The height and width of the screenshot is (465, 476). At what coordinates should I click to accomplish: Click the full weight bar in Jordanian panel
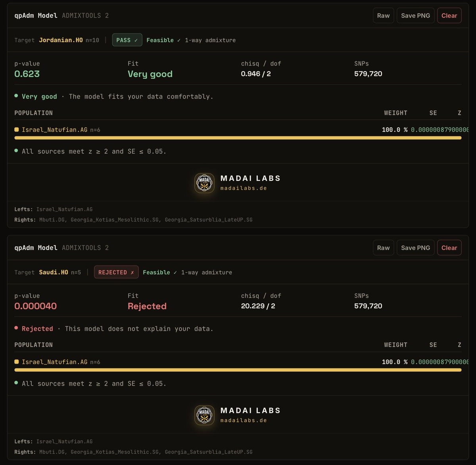(238, 138)
